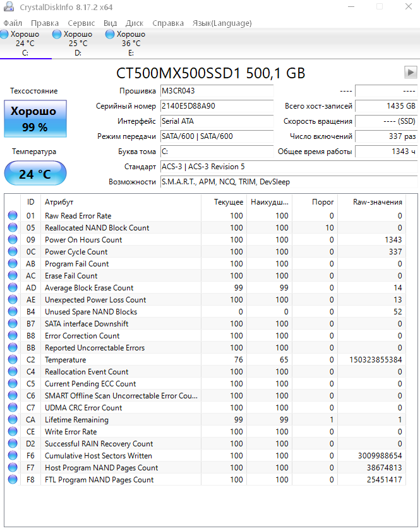The image size is (420, 531).
Task: Click the ID column header
Action: (31, 202)
